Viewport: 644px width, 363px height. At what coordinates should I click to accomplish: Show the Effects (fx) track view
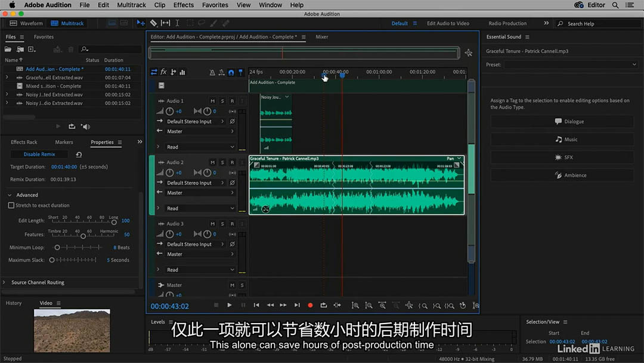pyautogui.click(x=163, y=72)
